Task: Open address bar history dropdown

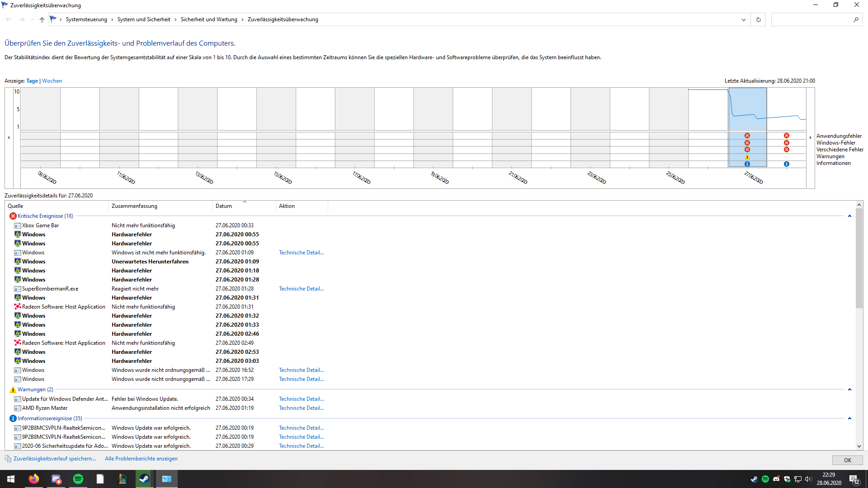Action: click(744, 19)
